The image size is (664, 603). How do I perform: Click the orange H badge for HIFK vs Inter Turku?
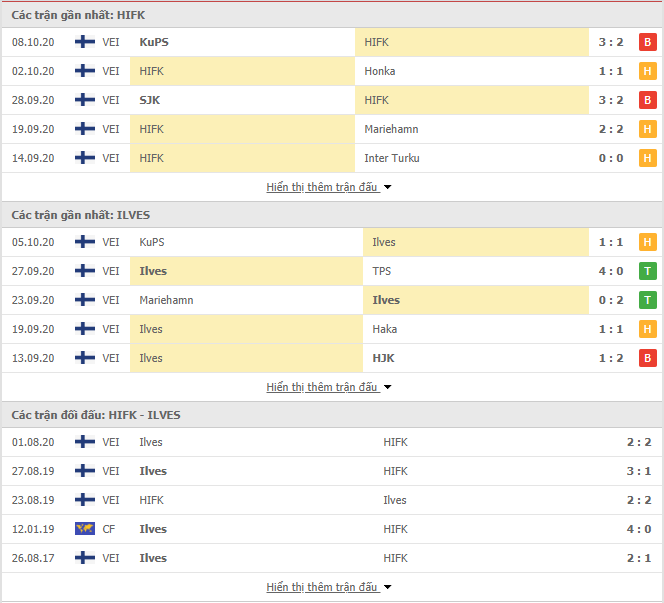click(x=647, y=158)
